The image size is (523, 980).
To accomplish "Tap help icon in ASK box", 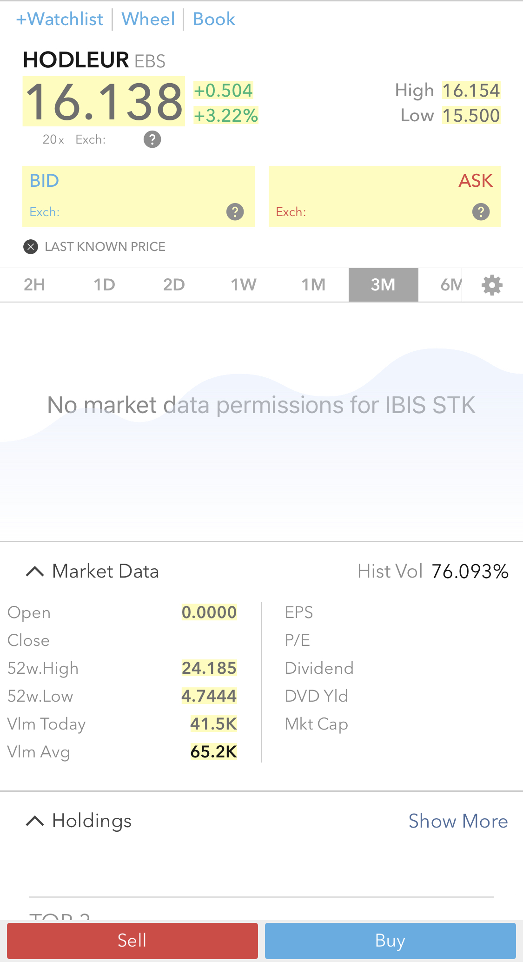I will pyautogui.click(x=481, y=212).
